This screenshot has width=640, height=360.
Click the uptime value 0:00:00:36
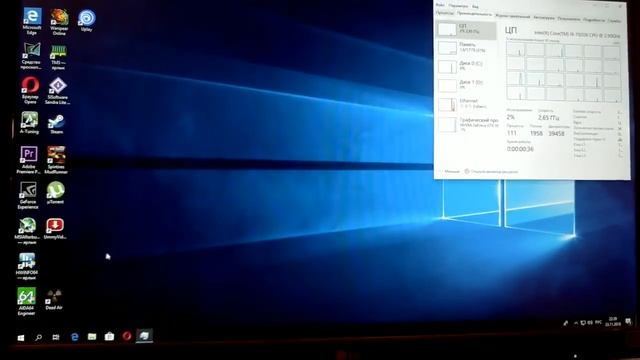coord(520,149)
